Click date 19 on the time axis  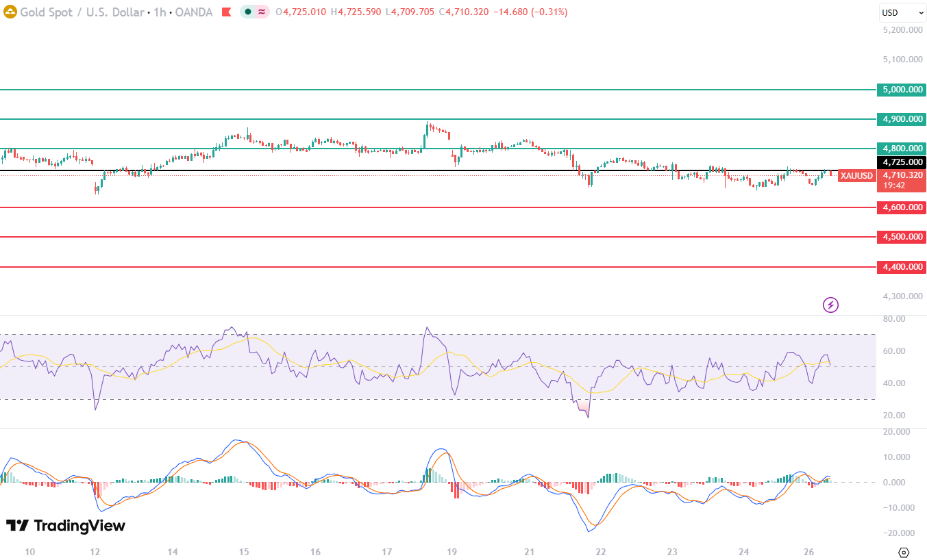452,552
